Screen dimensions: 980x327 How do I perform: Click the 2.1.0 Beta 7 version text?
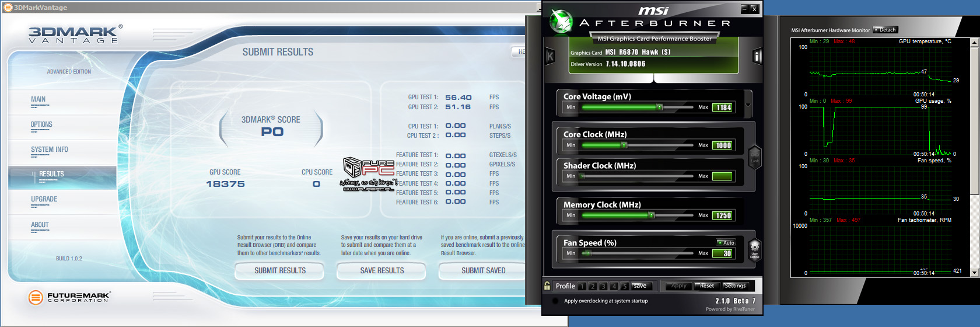(x=735, y=301)
